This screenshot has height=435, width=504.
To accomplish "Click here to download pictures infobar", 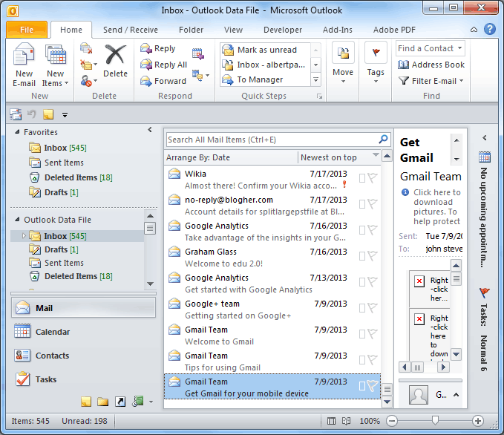I will click(431, 206).
